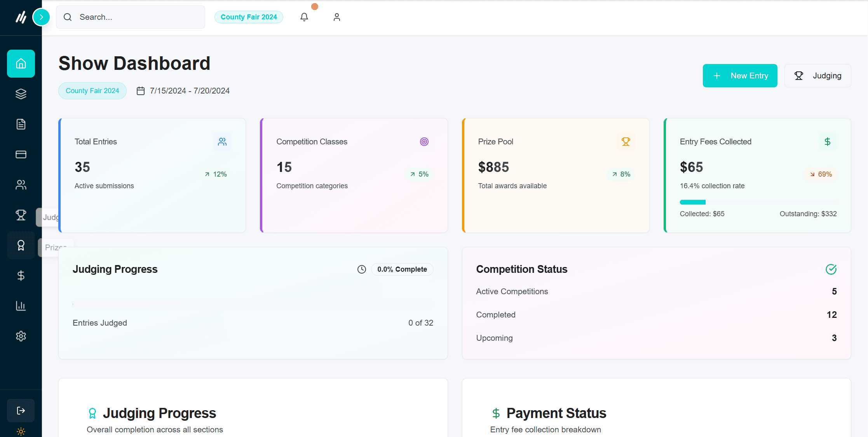Click the search magnifier icon
Screen dimensions: 868x437
68,17
